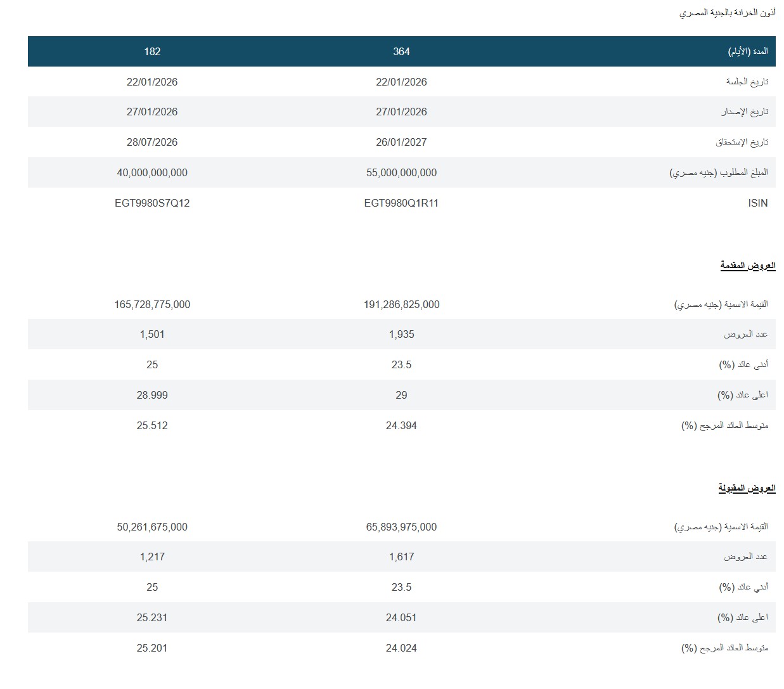Select maturity date 28/07/2026
784x689 pixels.
pos(152,142)
